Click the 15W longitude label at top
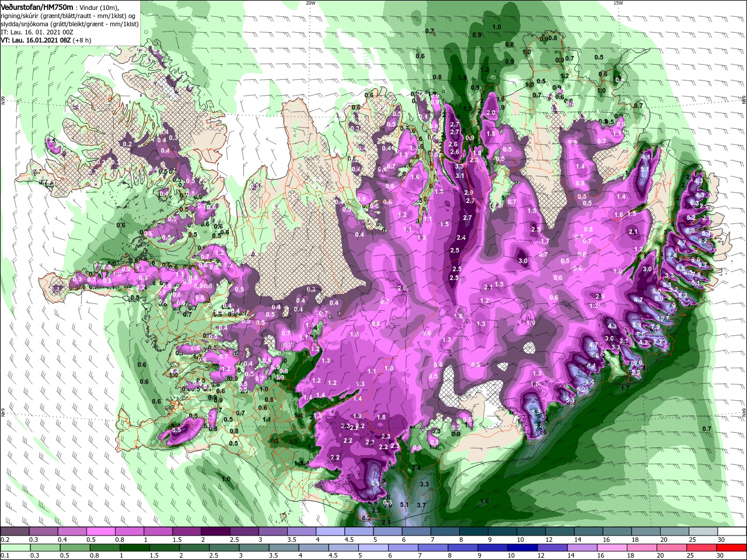This screenshot has width=747, height=560. point(618,3)
